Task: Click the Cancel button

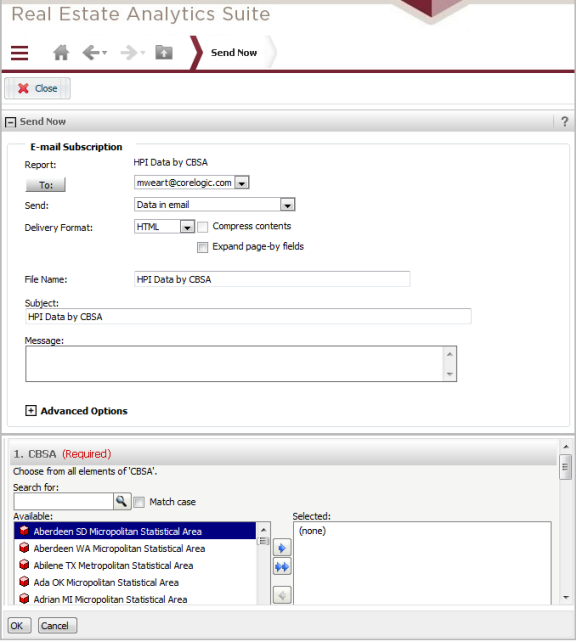Action: coord(57,625)
